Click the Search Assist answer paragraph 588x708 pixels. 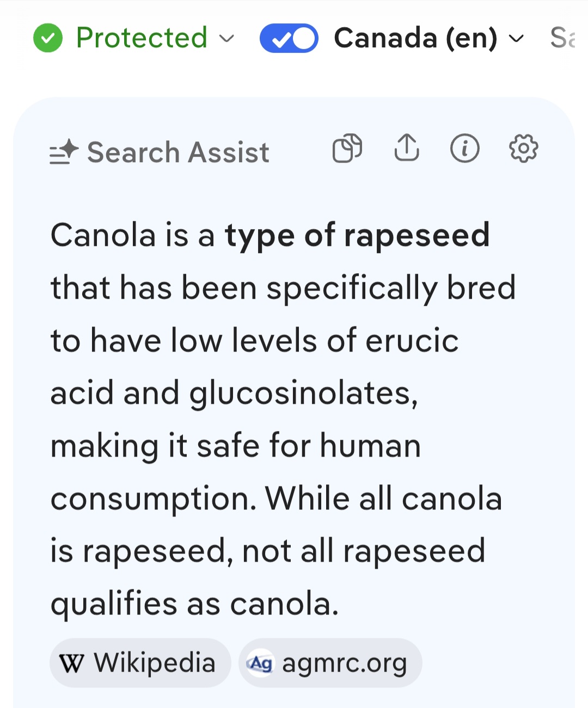(283, 420)
